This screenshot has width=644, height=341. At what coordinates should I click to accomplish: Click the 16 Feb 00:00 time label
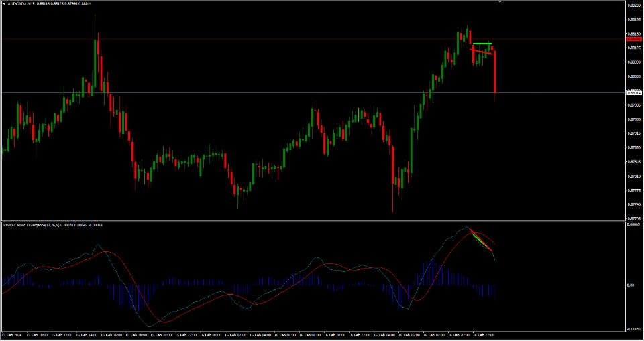click(211, 335)
